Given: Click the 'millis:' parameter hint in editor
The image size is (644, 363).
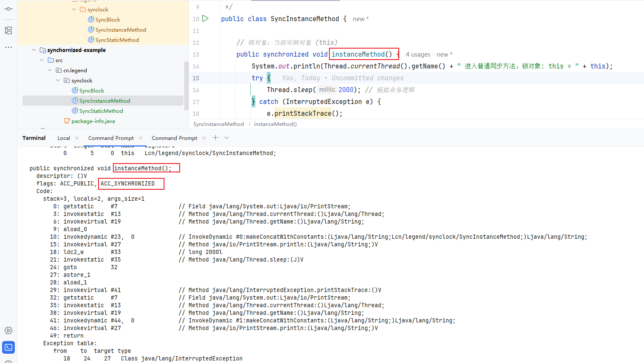Looking at the screenshot, I should tap(327, 90).
